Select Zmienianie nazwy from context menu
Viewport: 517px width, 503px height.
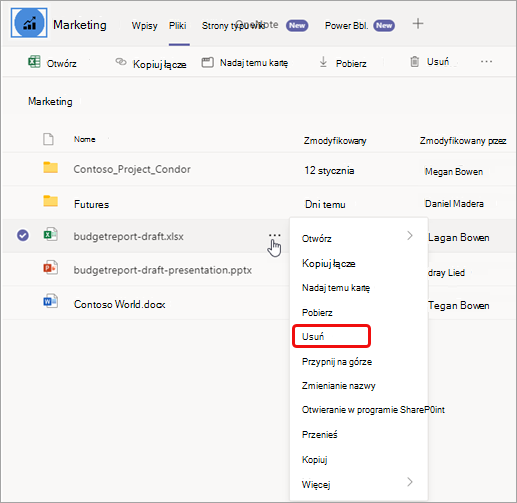point(339,386)
